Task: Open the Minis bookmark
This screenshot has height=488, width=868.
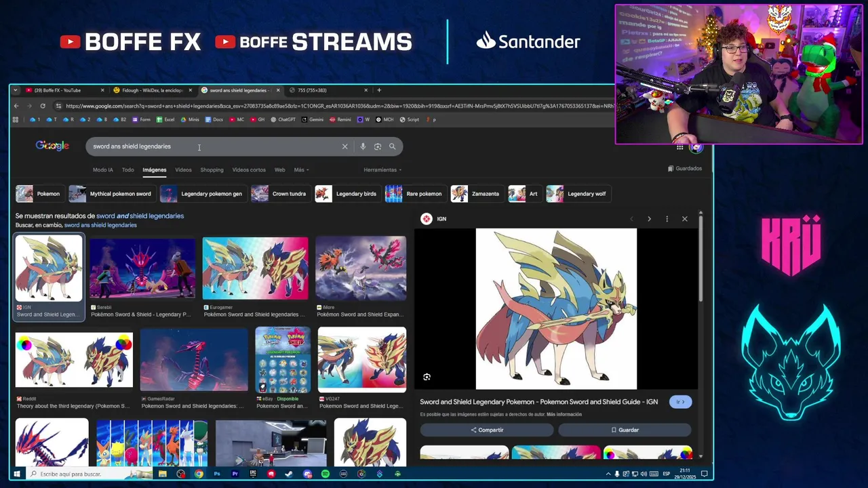Action: click(x=190, y=119)
